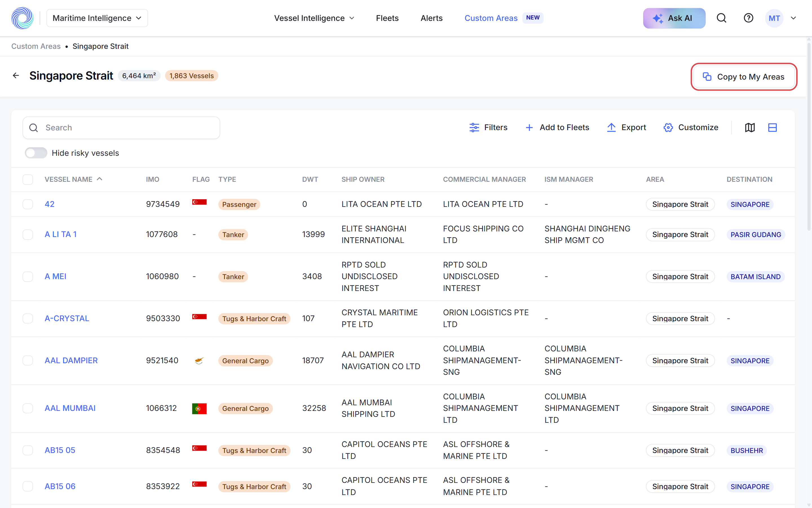Open the Alerts tab
The image size is (812, 508).
[431, 18]
